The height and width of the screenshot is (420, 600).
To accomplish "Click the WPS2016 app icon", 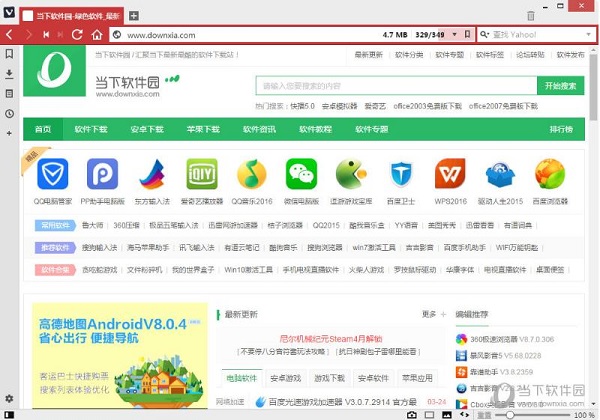I will 450,174.
